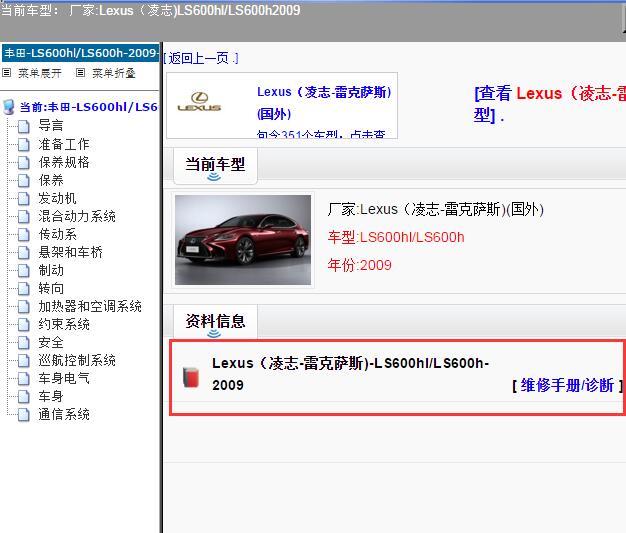The width and height of the screenshot is (626, 533).
Task: Click the document icon beside 加热器和空调系统
Action: [24, 307]
